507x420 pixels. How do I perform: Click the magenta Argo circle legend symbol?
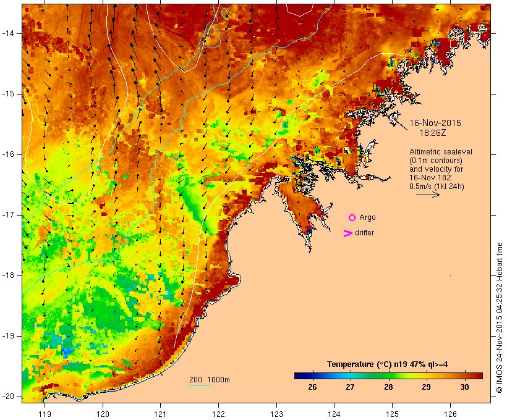(x=352, y=218)
